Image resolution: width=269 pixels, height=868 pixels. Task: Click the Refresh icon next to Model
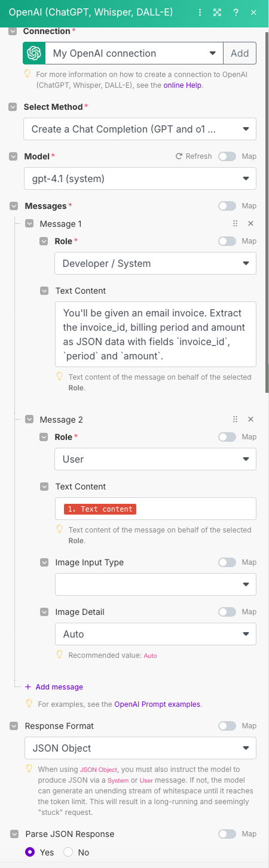[178, 156]
